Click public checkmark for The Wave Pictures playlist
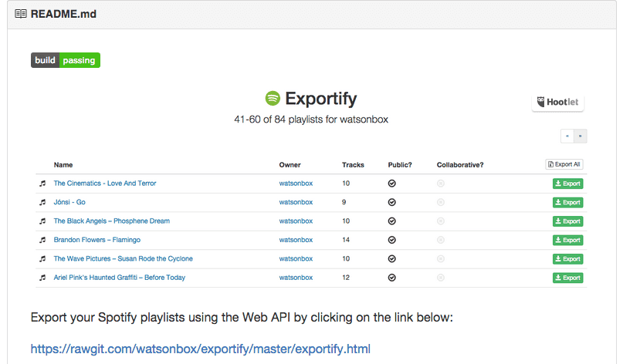Viewport: 623px width, 364px height. (391, 259)
